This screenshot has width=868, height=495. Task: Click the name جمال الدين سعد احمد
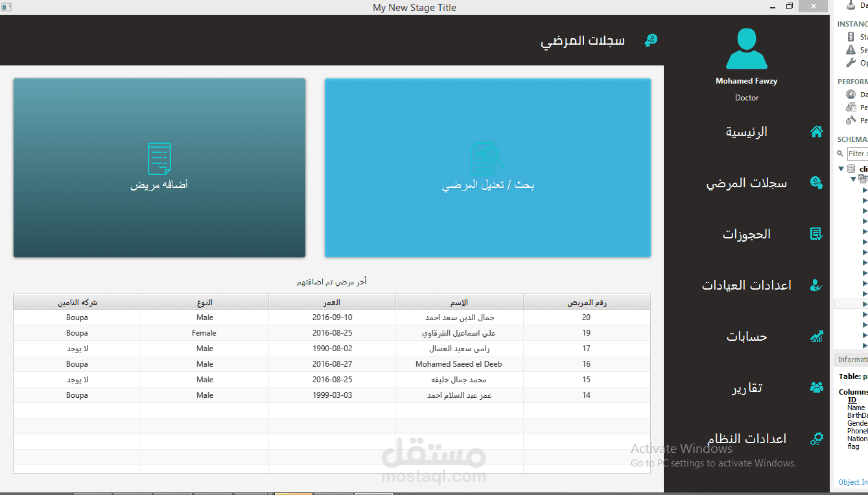460,317
